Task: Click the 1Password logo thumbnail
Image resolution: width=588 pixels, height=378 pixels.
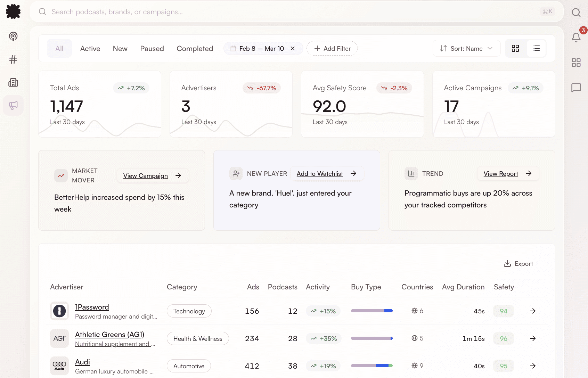Action: [x=59, y=311]
